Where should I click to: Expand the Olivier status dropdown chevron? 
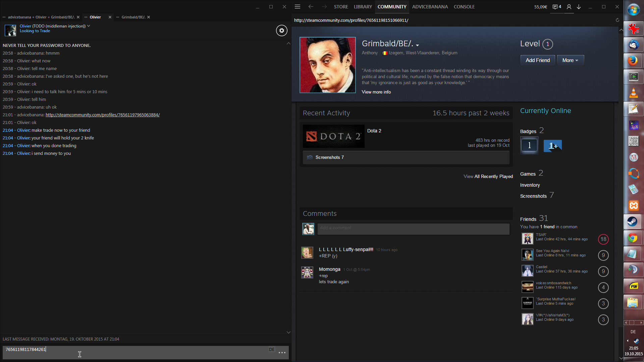[x=89, y=26]
